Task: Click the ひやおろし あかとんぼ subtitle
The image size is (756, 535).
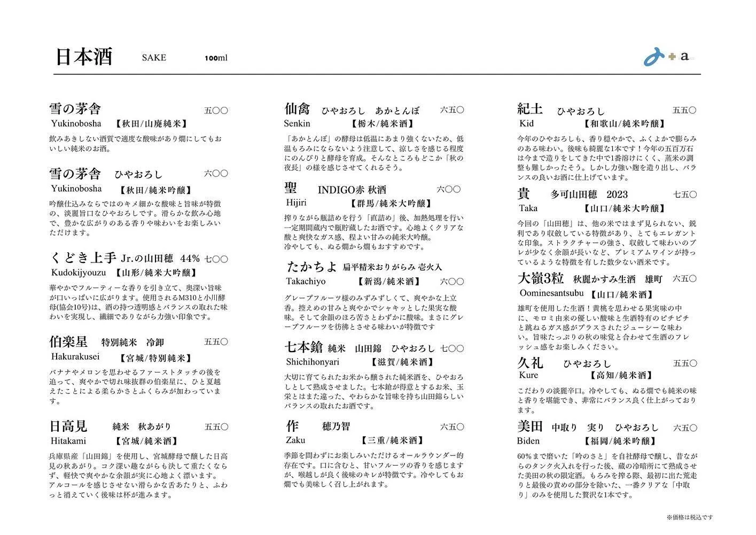Action: (x=370, y=111)
